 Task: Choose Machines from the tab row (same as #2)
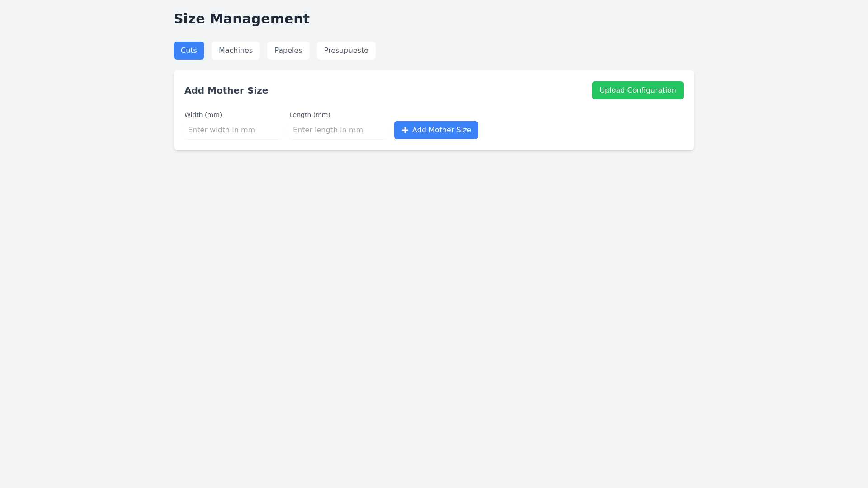pos(236,51)
